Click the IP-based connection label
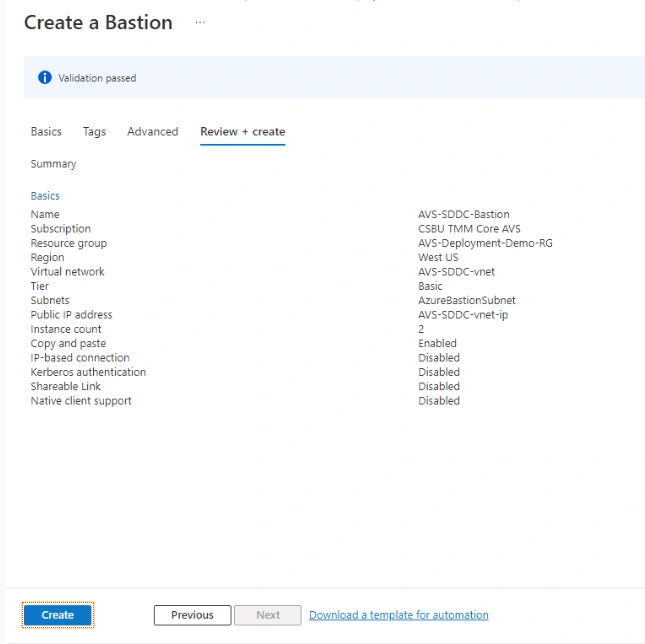The width and height of the screenshot is (645, 644). 80,358
